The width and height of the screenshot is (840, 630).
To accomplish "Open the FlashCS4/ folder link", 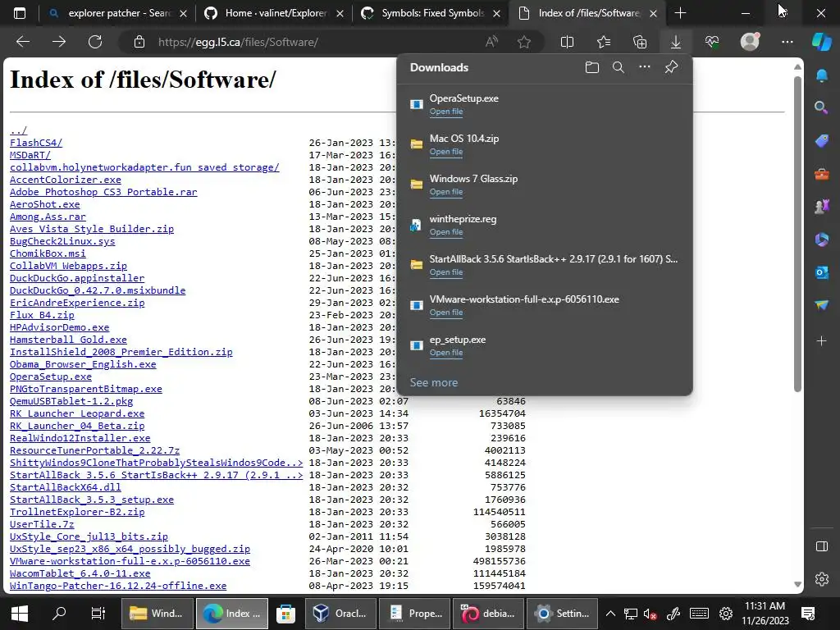I will (x=36, y=143).
